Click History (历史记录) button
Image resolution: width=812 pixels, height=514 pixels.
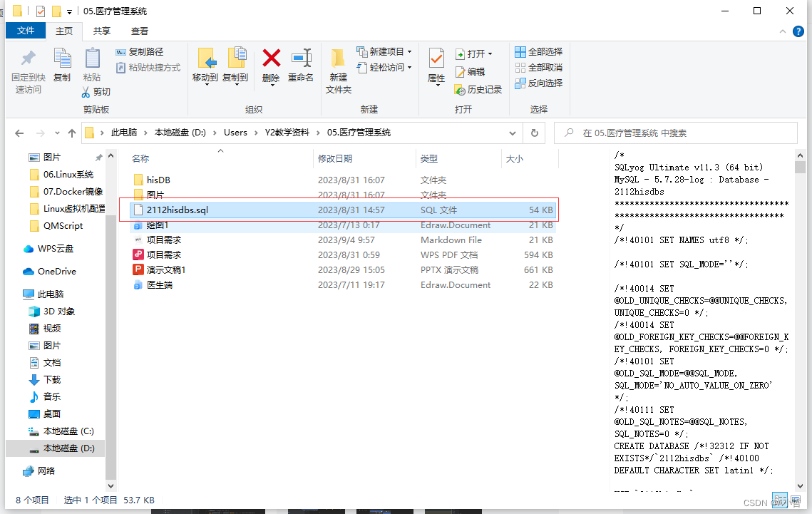tap(478, 90)
